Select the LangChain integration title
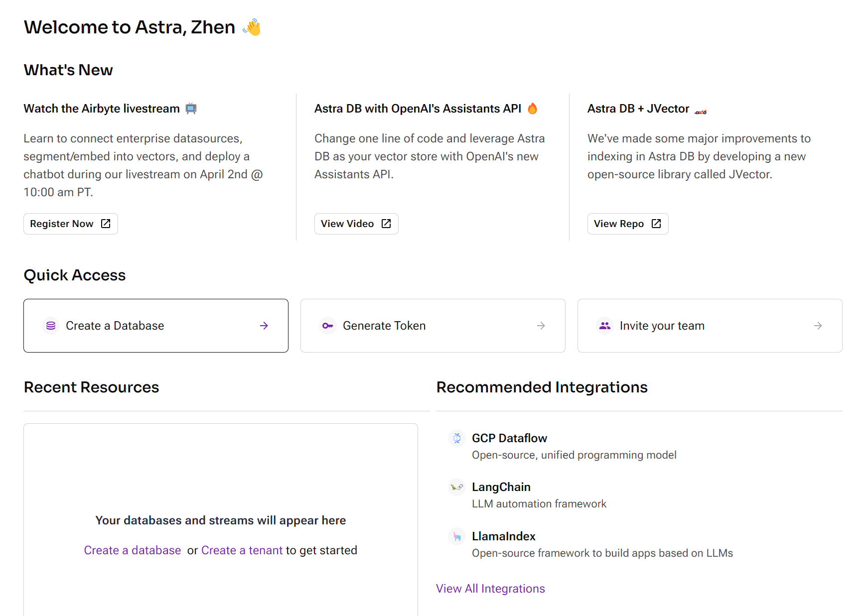The height and width of the screenshot is (616, 864). coord(501,487)
